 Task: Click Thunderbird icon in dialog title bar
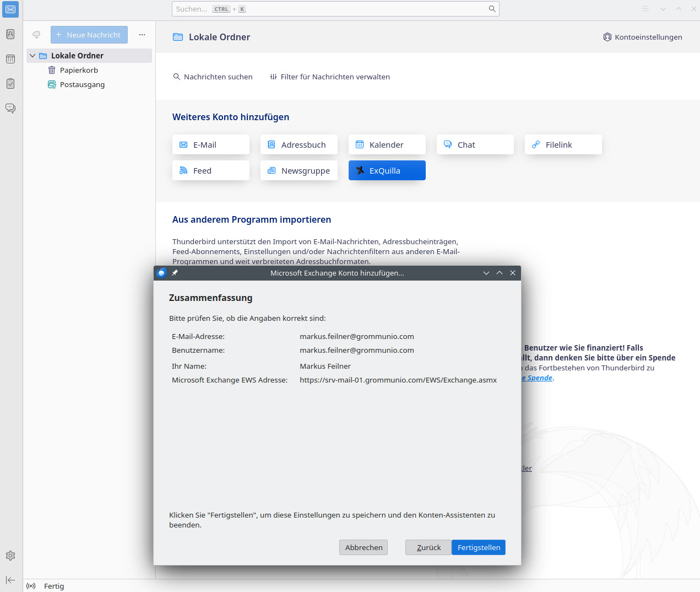161,273
